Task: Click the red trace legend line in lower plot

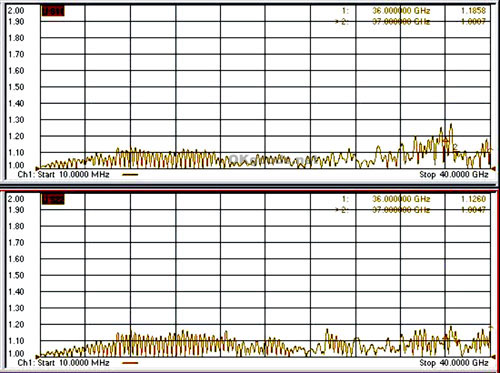Action: 130,363
